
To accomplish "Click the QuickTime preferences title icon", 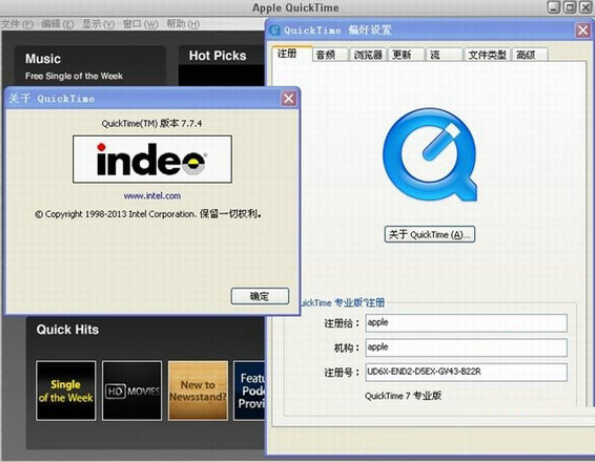I will [x=274, y=30].
